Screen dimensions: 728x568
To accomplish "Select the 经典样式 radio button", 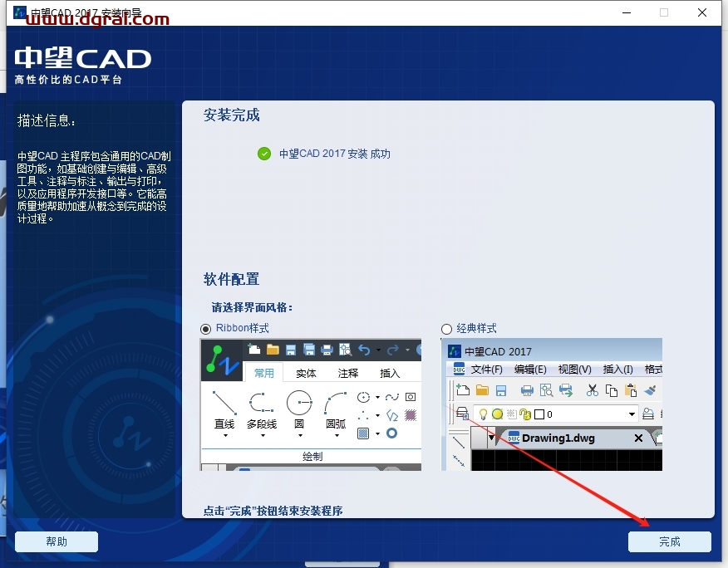I will (x=446, y=329).
